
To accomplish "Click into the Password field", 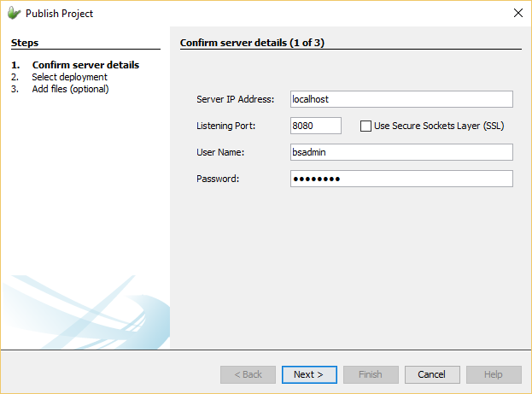I will (x=401, y=179).
